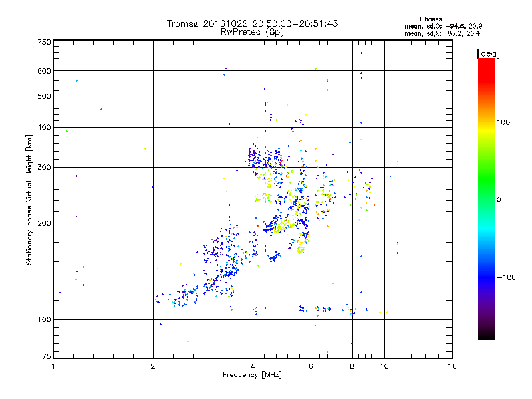Click the height axis tick label '100' km
The width and height of the screenshot is (532, 399).
pos(44,320)
